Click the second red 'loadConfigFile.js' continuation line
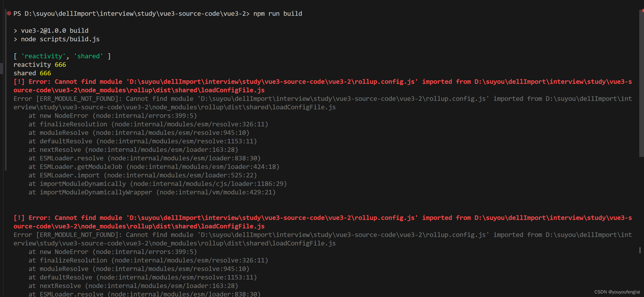This screenshot has height=297, width=644. [139, 226]
